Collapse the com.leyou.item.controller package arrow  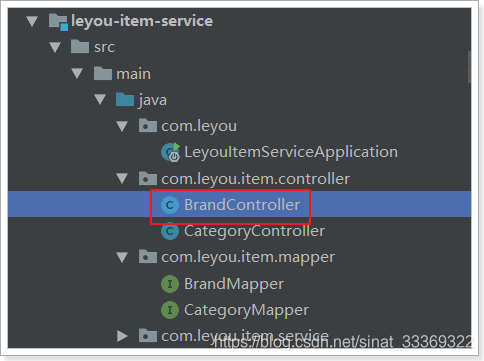coord(122,179)
